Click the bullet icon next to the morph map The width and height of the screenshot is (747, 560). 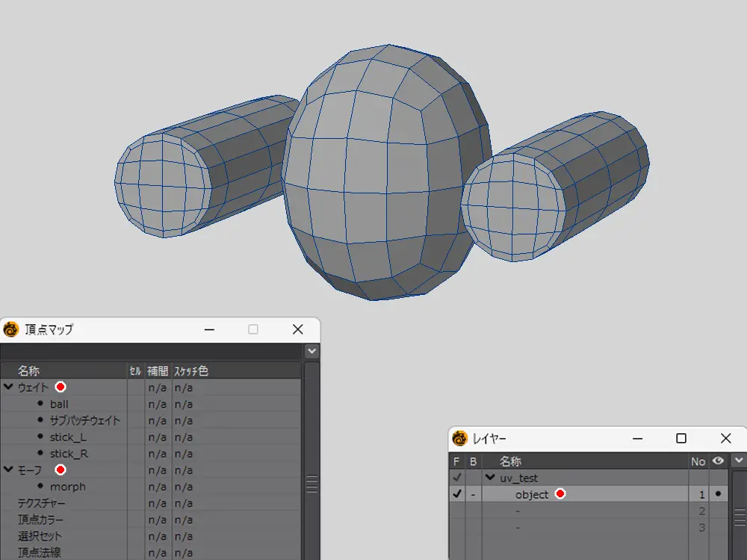(40, 486)
